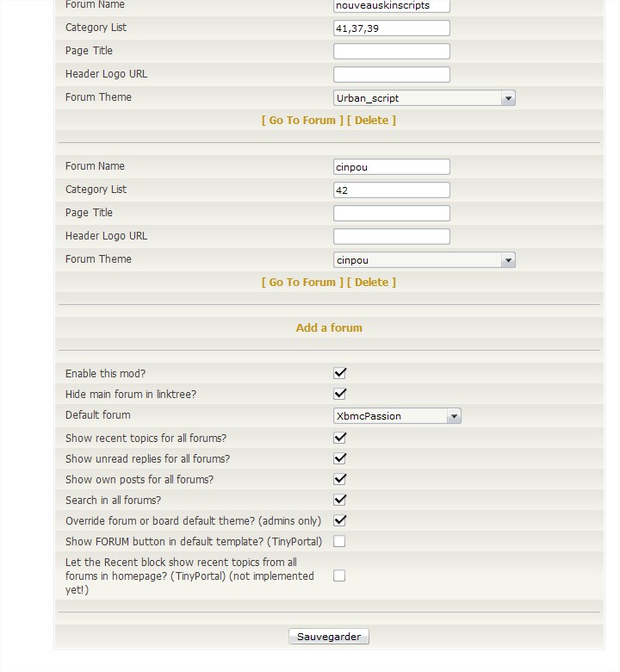
Task: Check the Recent block homepage topics option
Action: coord(340,576)
